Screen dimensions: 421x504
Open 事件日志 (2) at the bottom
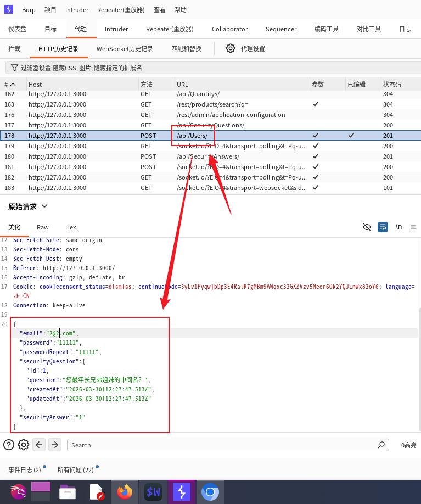[x=24, y=469]
